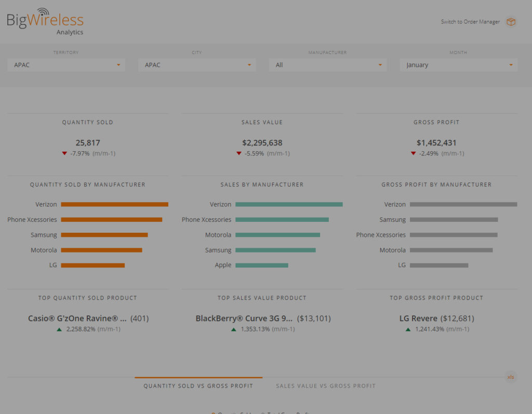This screenshot has height=414, width=532.
Task: Click the sales value $2,295,638
Action: click(262, 143)
